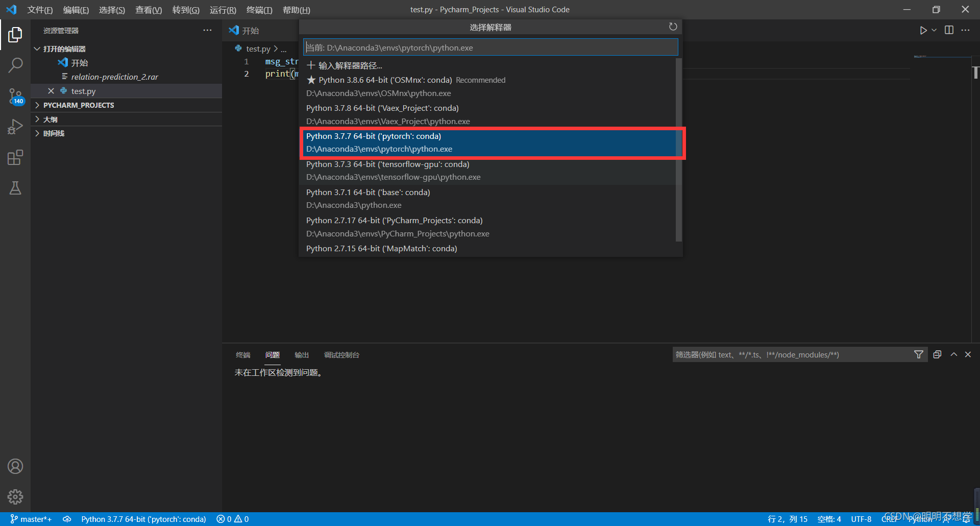Viewport: 980px width, 526px height.
Task: Click Python 3.7.7 interpreter in status bar
Action: point(143,519)
